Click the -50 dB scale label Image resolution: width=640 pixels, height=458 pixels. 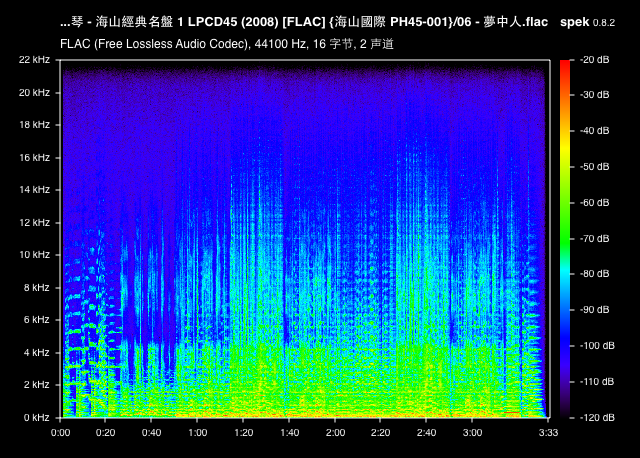595,167
